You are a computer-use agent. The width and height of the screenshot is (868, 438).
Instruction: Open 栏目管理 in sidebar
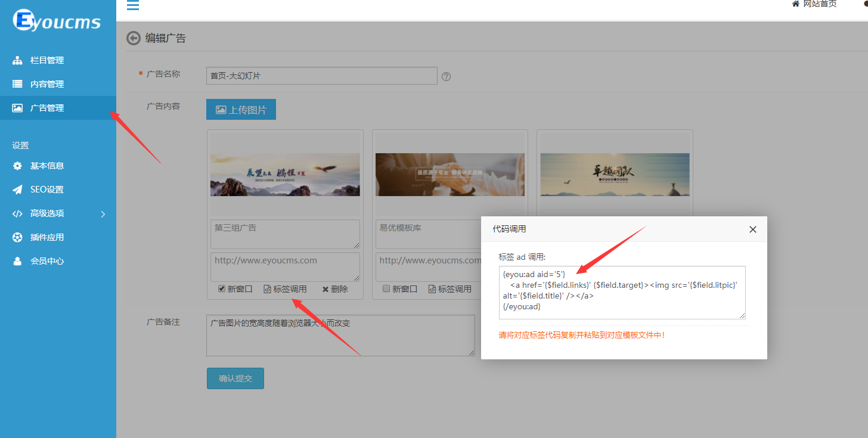pyautogui.click(x=46, y=60)
